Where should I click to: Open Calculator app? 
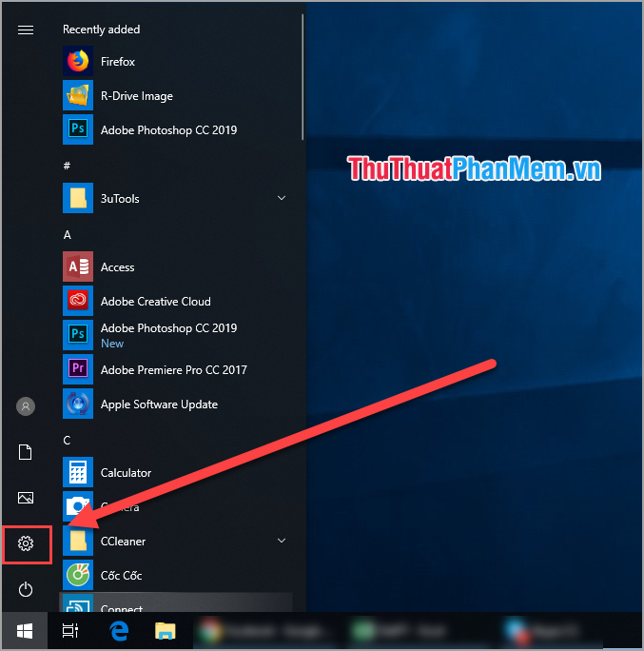click(126, 473)
